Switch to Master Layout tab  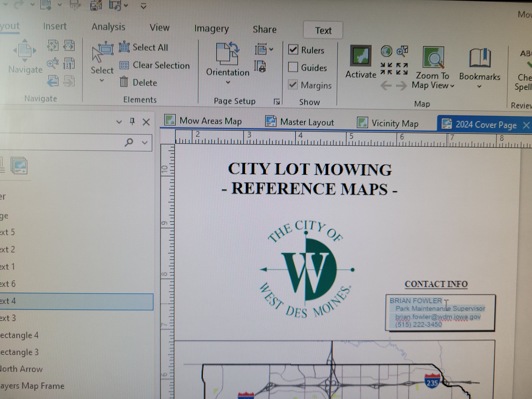tap(300, 122)
